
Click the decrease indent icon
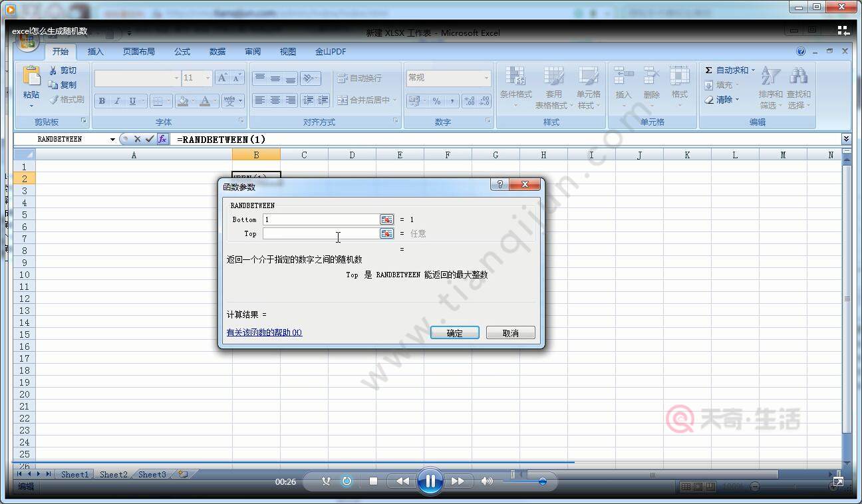click(x=308, y=100)
